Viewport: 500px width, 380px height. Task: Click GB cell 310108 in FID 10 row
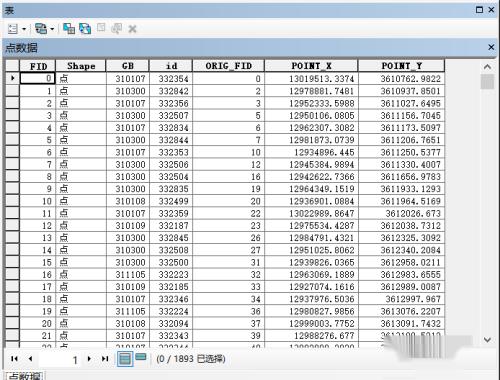coord(128,201)
